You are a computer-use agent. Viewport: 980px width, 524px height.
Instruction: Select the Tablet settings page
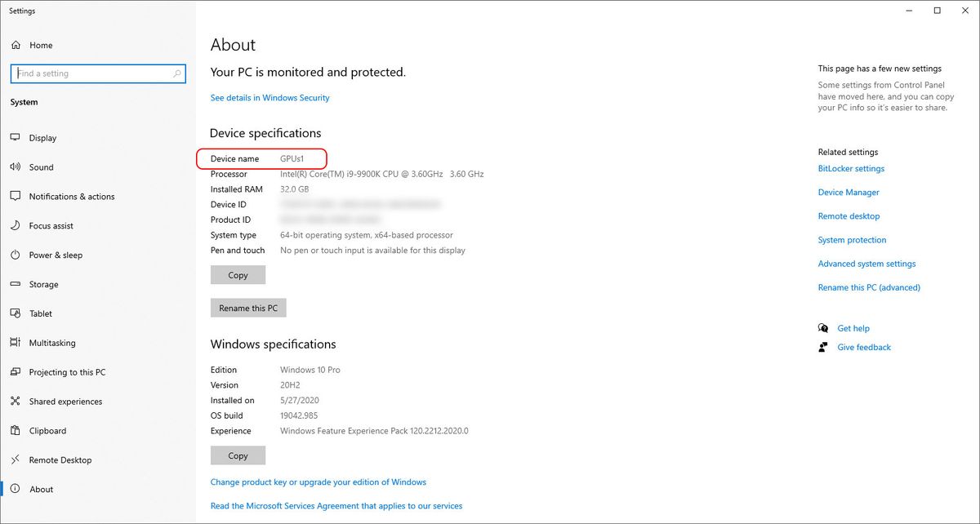(x=41, y=313)
